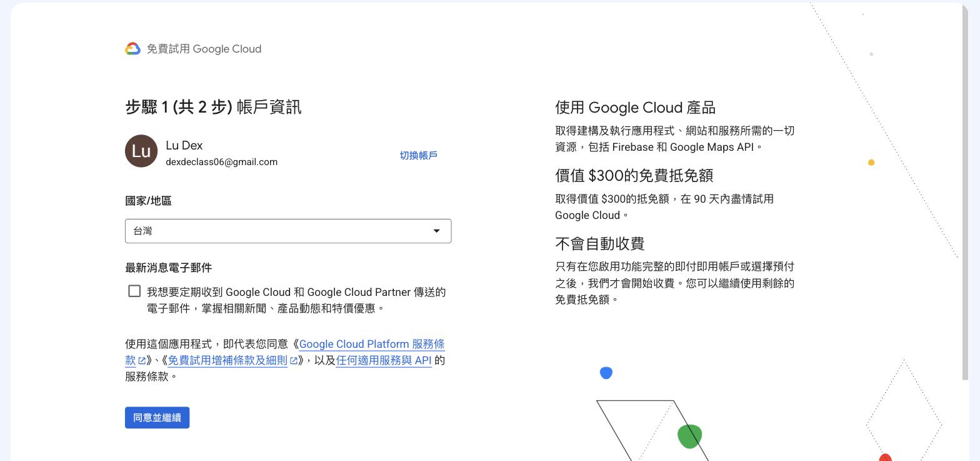The image size is (980, 461).
Task: Click the Lu Dex account name
Action: click(x=184, y=145)
